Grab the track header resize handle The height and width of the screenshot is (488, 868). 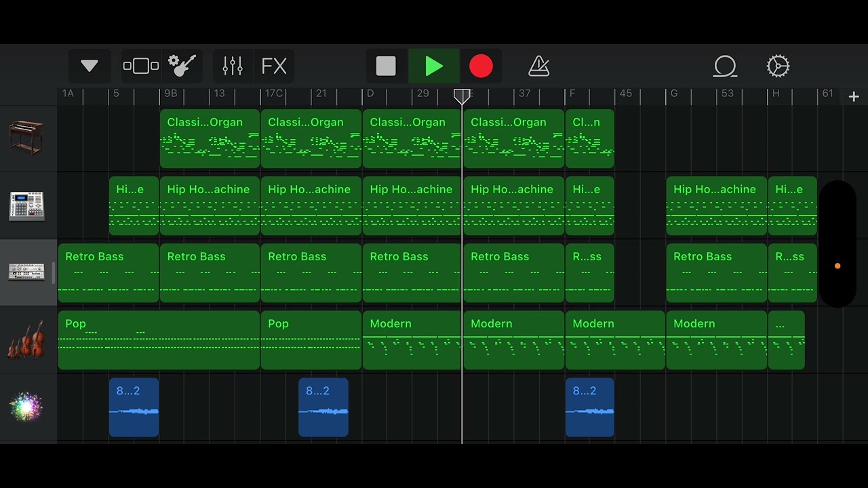[x=54, y=272]
